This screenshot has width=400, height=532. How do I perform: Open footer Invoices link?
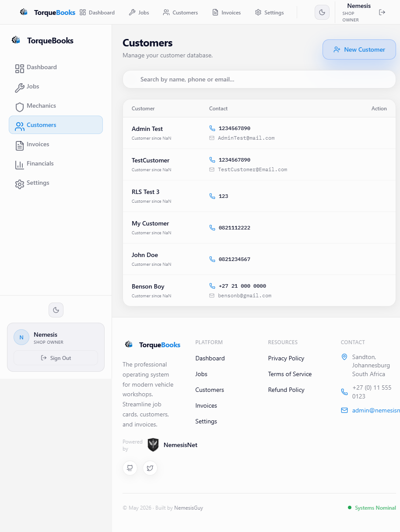(x=206, y=405)
